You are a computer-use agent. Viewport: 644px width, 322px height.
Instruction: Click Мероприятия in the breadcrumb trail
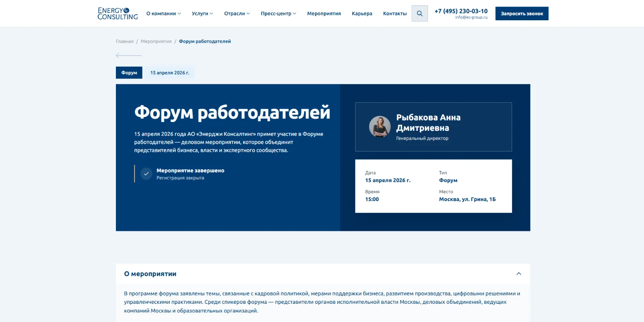pyautogui.click(x=156, y=41)
